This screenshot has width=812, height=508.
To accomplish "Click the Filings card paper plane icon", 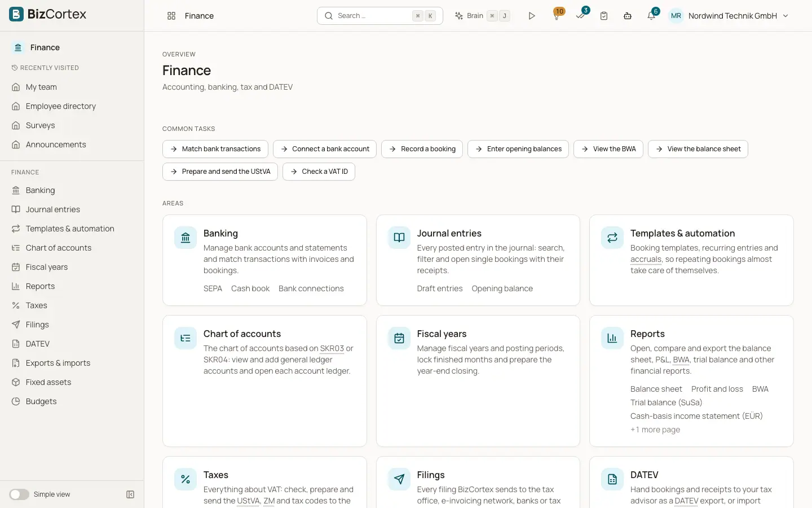I will [x=399, y=479].
